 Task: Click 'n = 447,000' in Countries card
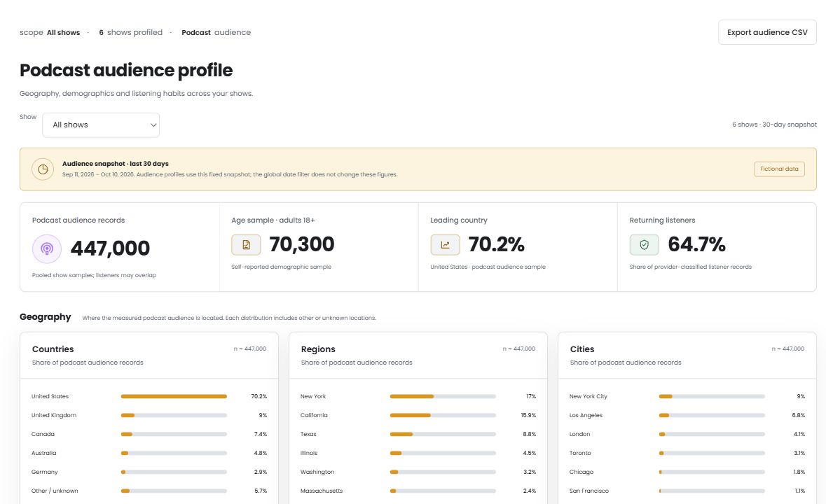click(x=250, y=349)
